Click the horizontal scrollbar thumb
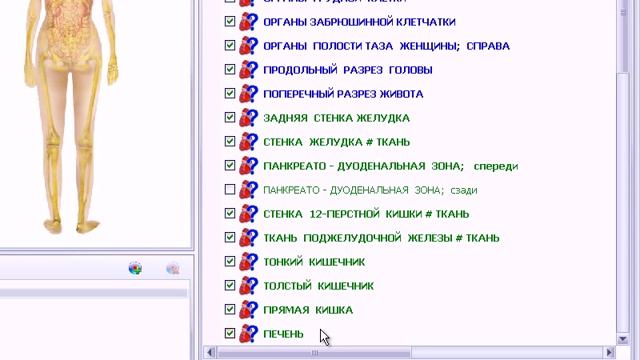The width and height of the screenshot is (640, 360). tap(314, 352)
